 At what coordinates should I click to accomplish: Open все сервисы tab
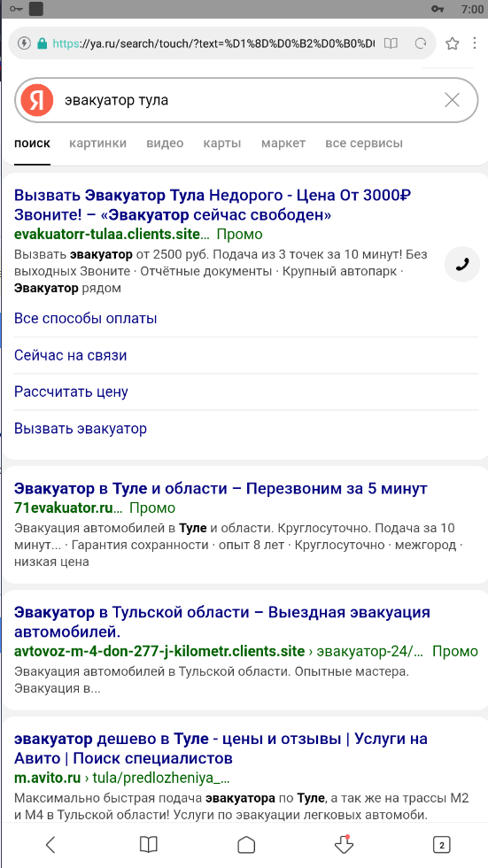tap(364, 143)
